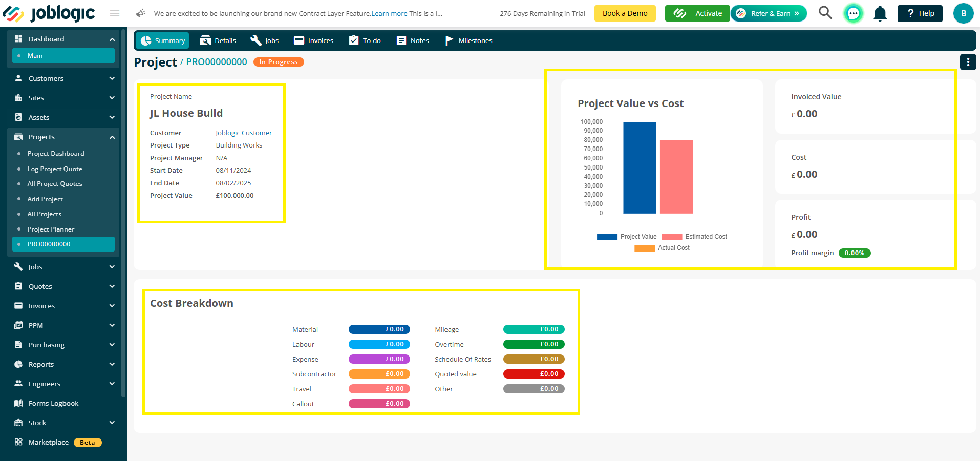
Task: Open the Invoices tab in project bar
Action: click(314, 40)
